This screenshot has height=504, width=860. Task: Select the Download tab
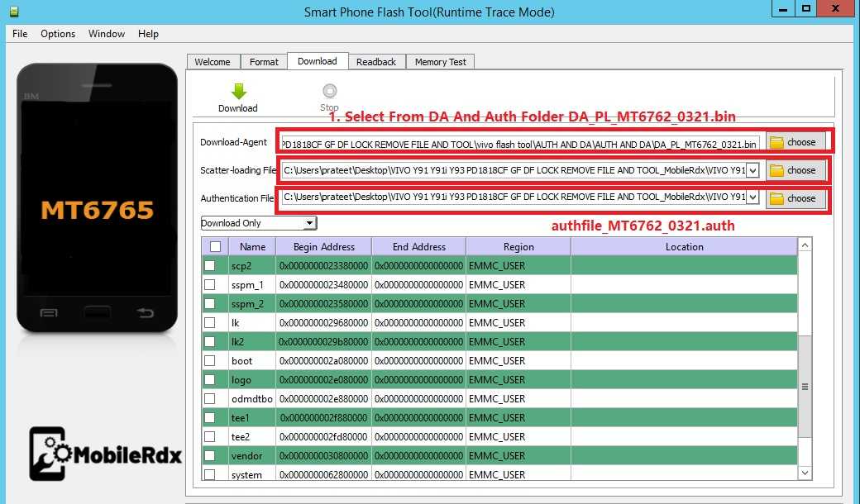318,61
